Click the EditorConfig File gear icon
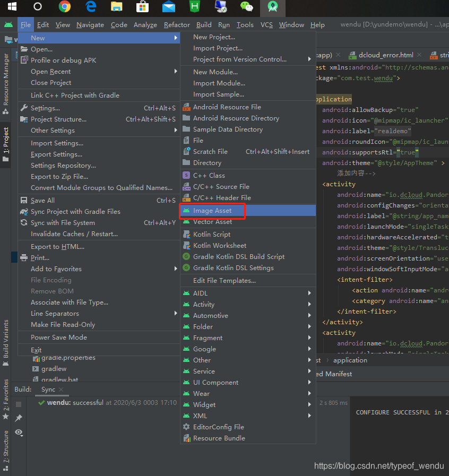The height and width of the screenshot is (476, 449). tap(186, 427)
